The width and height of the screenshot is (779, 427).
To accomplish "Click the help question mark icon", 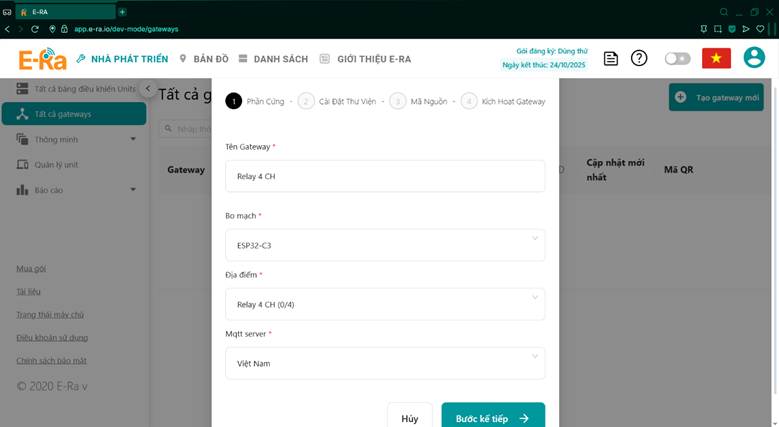I will pos(639,58).
